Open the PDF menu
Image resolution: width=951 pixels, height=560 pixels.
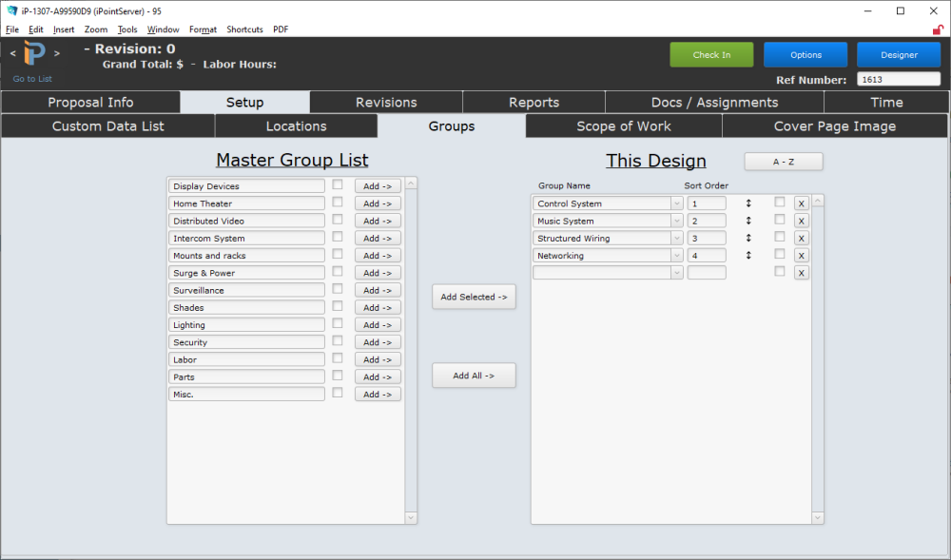(x=281, y=29)
